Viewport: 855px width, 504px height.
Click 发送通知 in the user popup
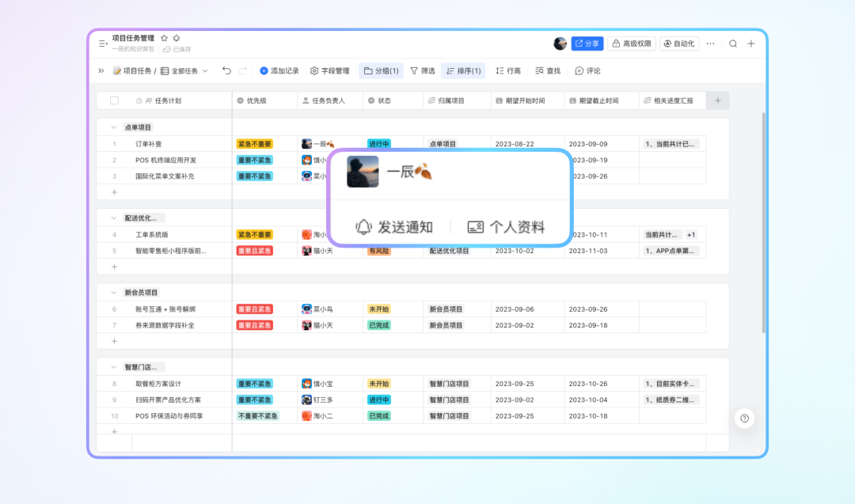click(x=394, y=227)
